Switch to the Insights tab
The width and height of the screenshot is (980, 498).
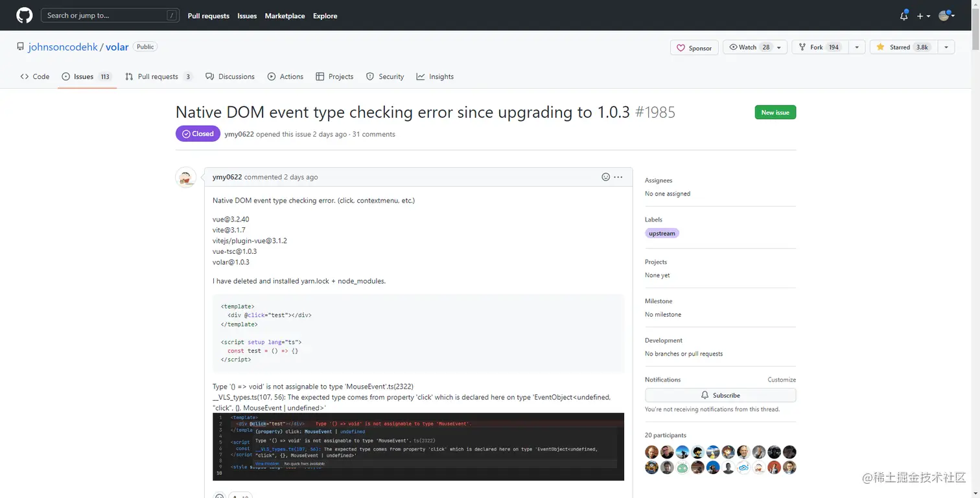click(435, 76)
